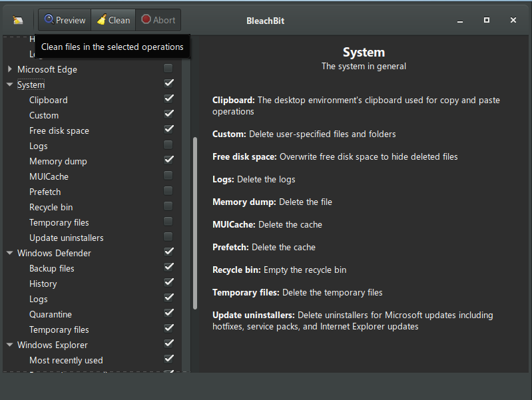The height and width of the screenshot is (400, 532).
Task: Collapse the System tree section
Action: coord(10,85)
